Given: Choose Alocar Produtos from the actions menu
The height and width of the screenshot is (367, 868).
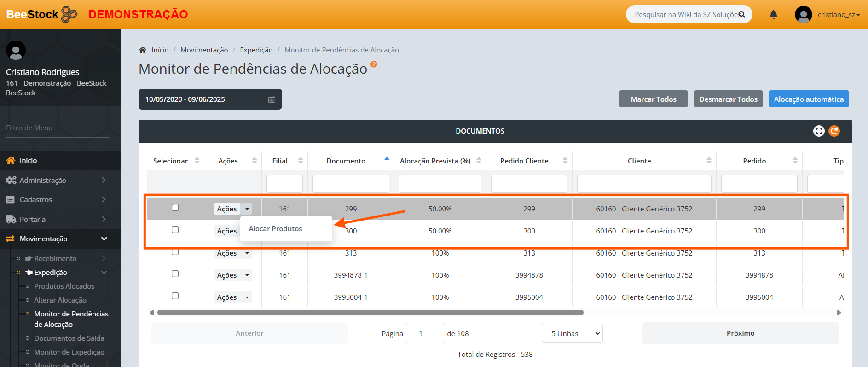Looking at the screenshot, I should (x=276, y=229).
